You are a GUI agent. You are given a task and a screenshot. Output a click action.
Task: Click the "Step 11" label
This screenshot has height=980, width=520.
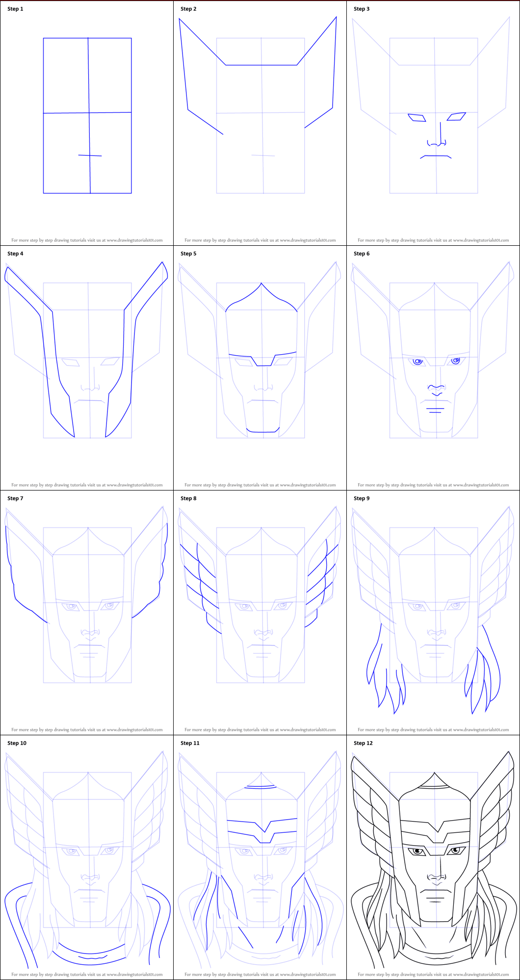190,743
